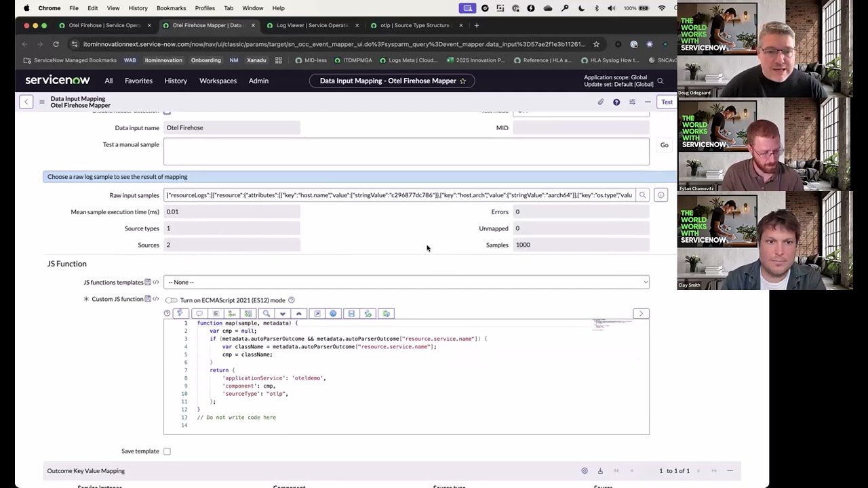Click the Raw input samples preview slider control
The width and height of the screenshot is (868, 488).
click(660, 195)
